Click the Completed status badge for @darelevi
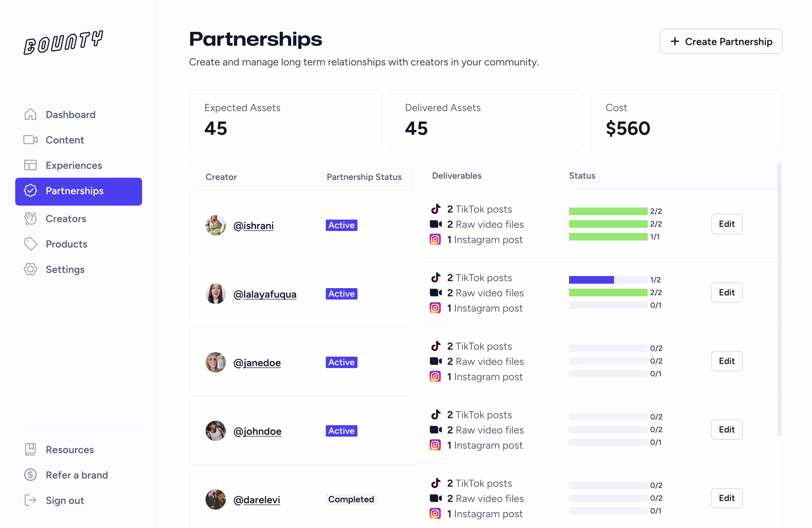 tap(351, 499)
